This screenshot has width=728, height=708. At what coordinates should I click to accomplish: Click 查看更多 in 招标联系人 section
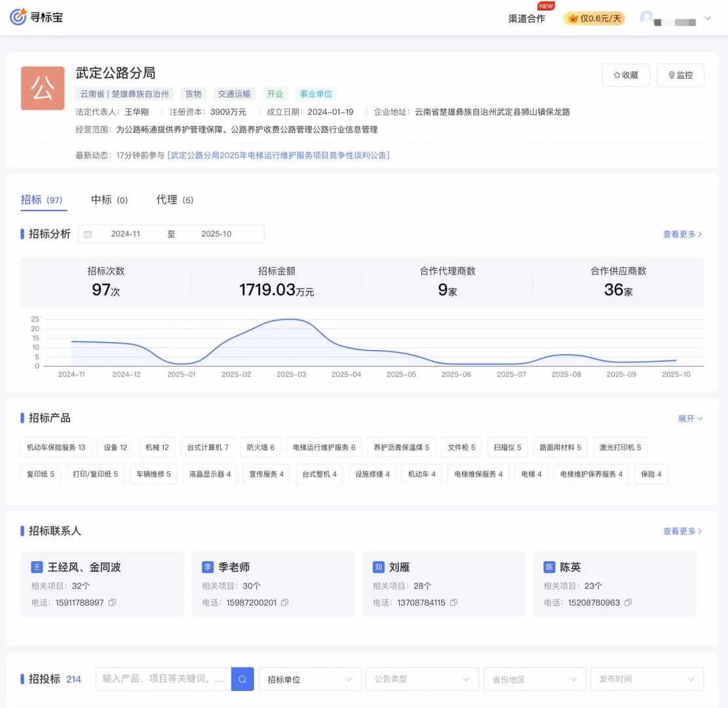[x=682, y=531]
